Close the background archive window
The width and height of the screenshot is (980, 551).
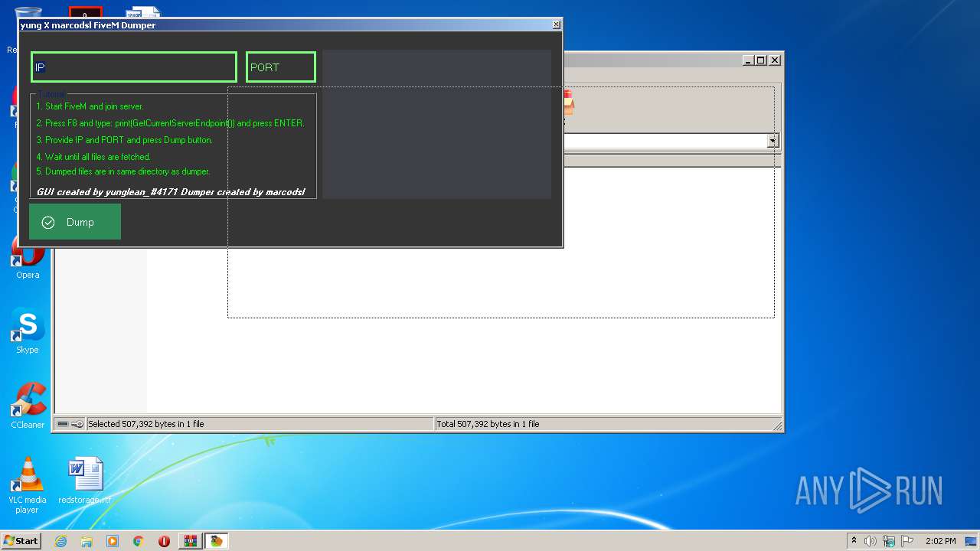click(x=775, y=60)
